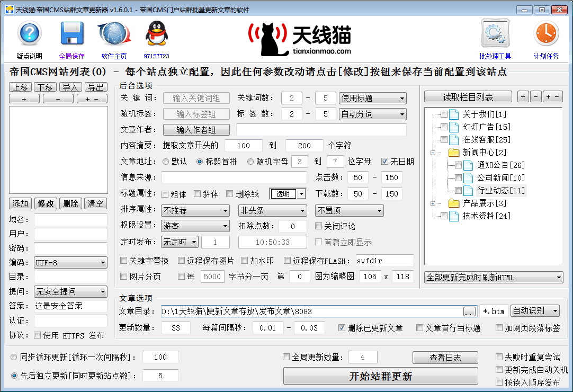Enable 粗体 title attribute
Viewport: 573px width, 392px height.
click(x=165, y=194)
